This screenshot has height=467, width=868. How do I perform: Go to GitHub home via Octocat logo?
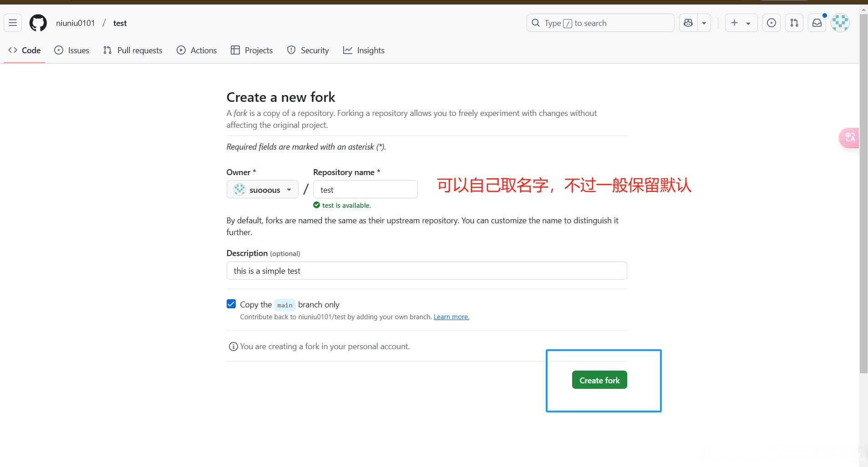point(38,23)
